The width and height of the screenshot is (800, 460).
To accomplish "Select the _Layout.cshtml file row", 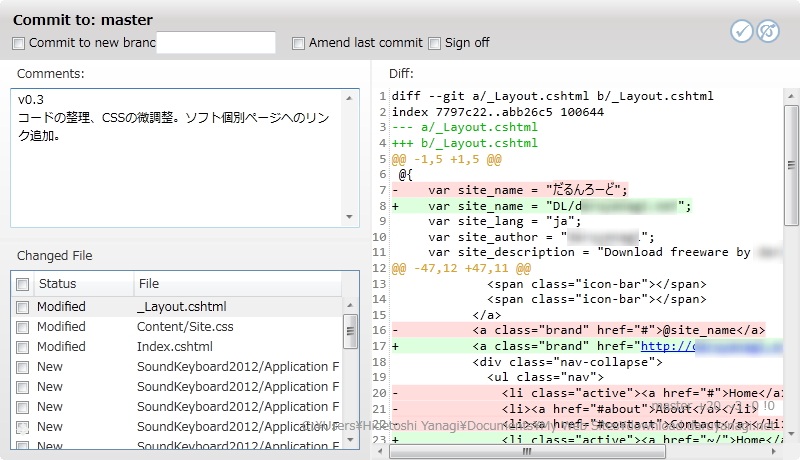I will coord(177,306).
